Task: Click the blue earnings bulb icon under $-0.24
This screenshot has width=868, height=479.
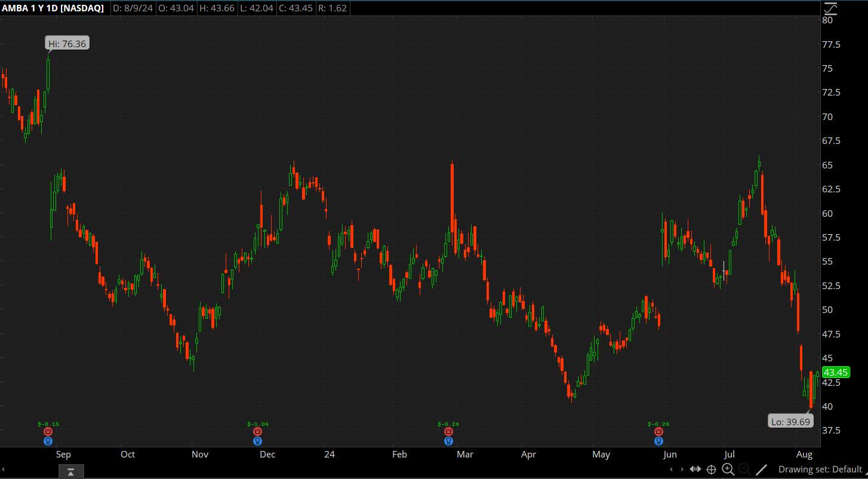Action: (448, 441)
